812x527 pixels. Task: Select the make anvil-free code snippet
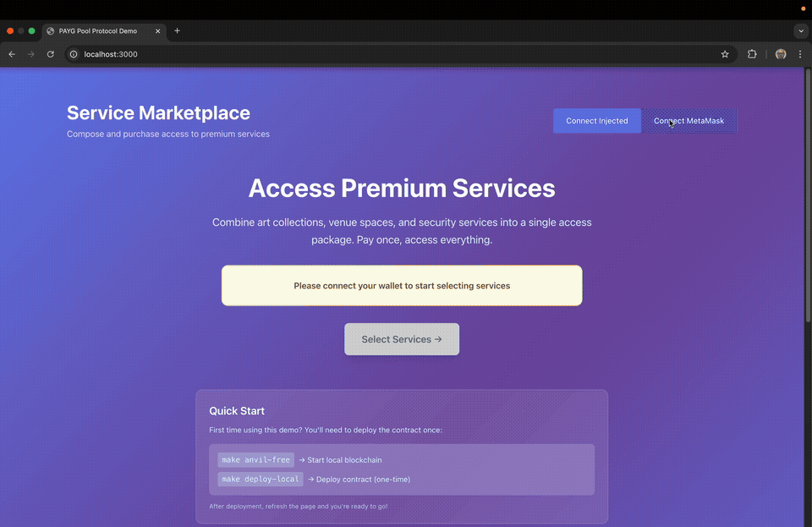pyautogui.click(x=255, y=459)
